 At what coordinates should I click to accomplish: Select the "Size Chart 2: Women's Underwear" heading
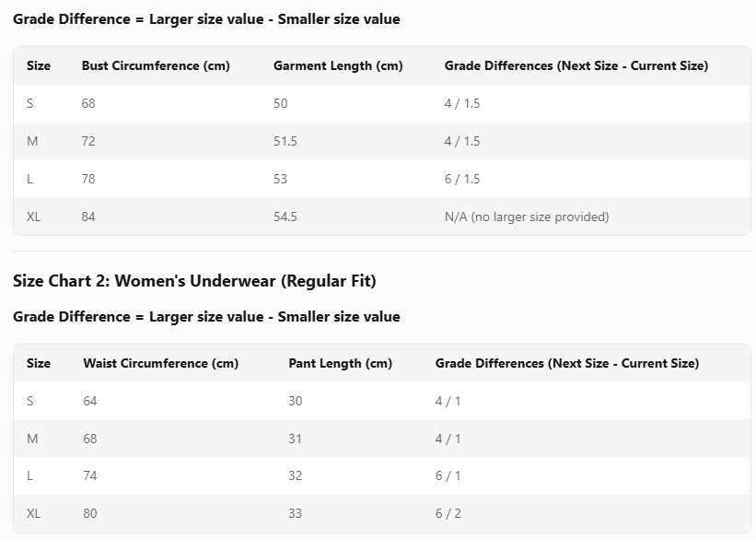pyautogui.click(x=194, y=281)
